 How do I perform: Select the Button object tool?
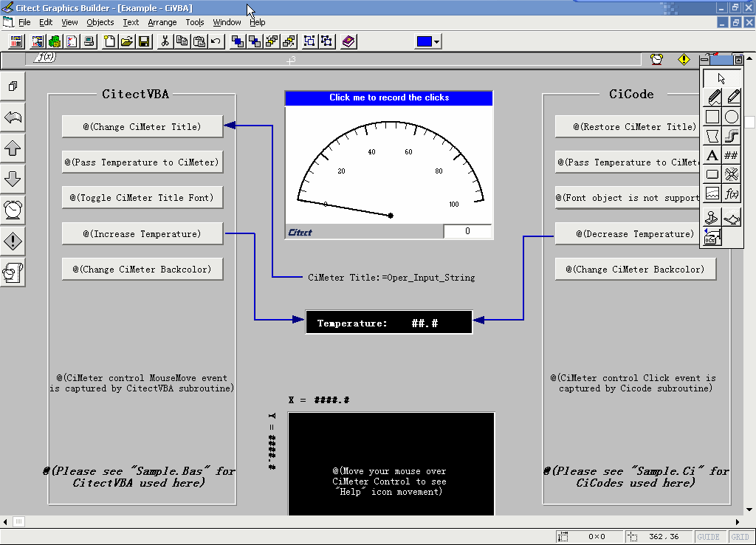coord(712,174)
